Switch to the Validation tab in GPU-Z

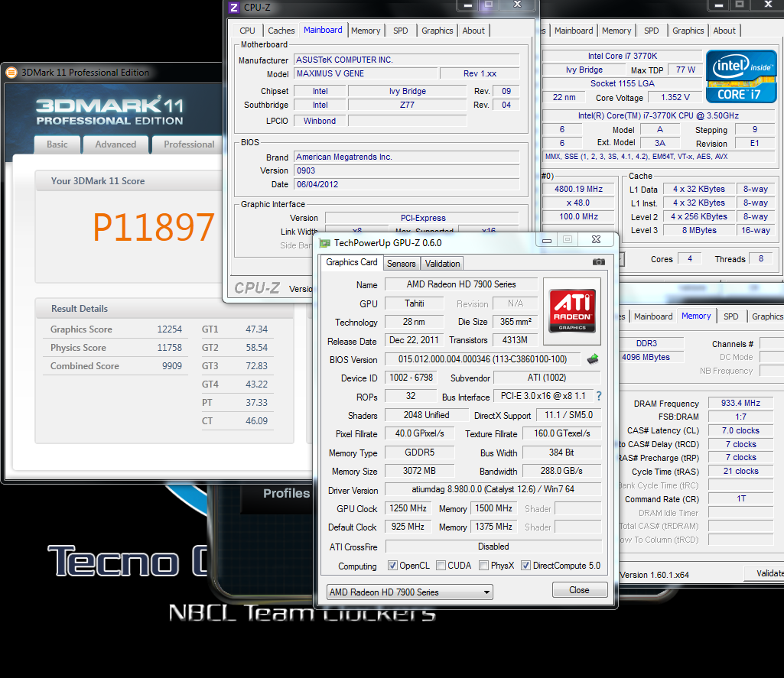(x=442, y=263)
